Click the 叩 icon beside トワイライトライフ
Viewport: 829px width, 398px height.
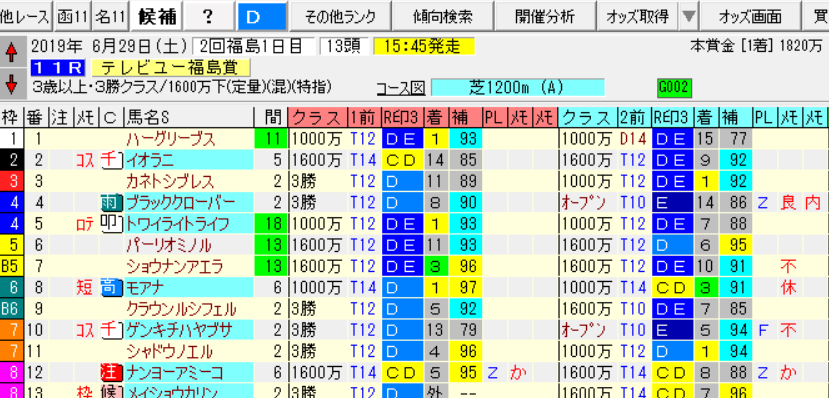click(x=112, y=224)
